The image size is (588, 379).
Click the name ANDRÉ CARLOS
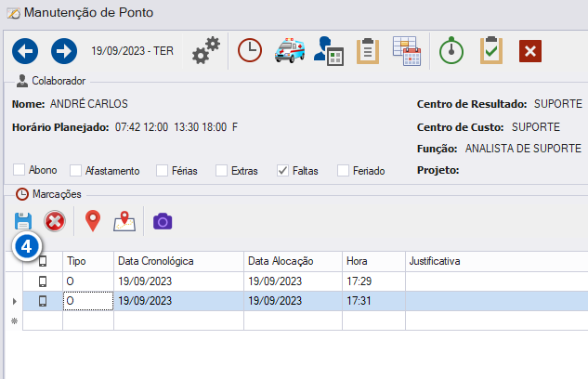(89, 104)
